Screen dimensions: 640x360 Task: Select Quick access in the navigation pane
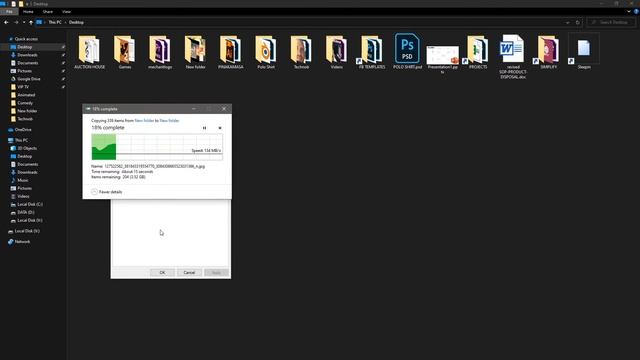26,39
